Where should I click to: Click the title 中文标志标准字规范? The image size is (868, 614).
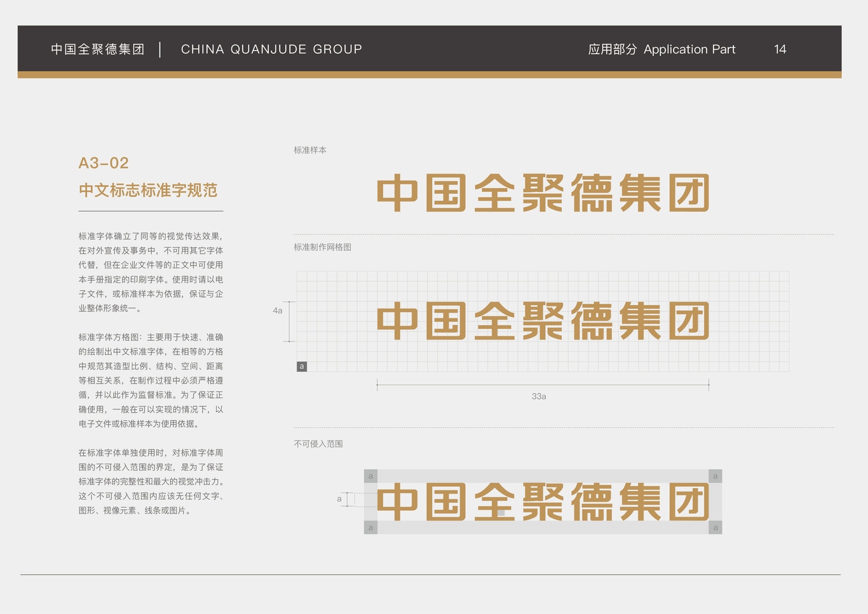point(148,190)
